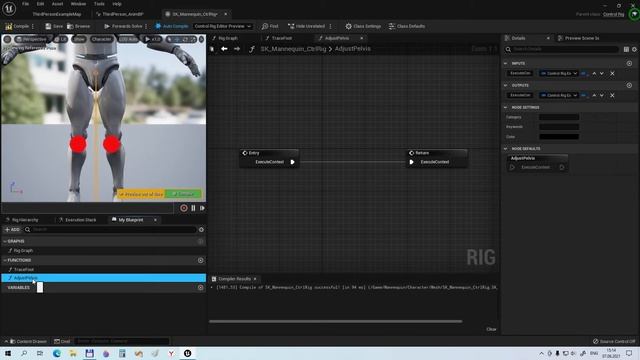Toggle Auto Compile
Screen dimensions: 640x360
[x=171, y=26]
